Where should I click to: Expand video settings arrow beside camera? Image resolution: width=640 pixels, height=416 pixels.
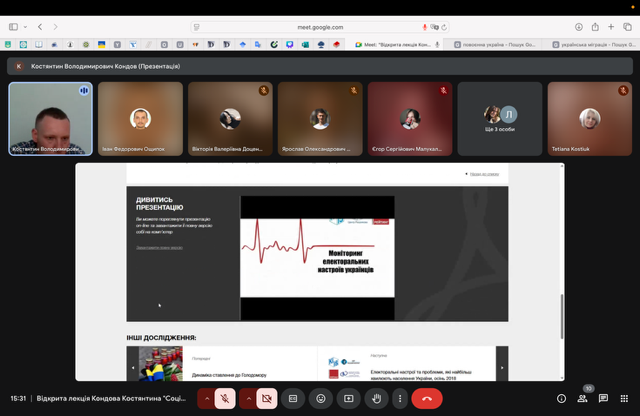point(248,398)
